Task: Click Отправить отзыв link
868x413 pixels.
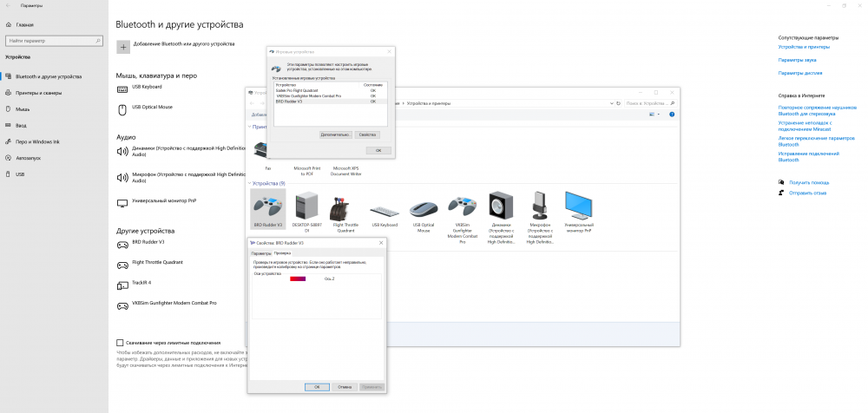Action: tap(807, 193)
